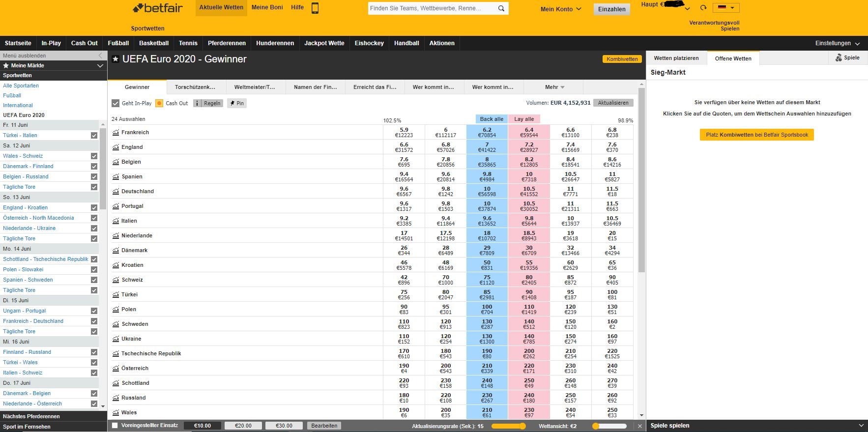Open the chart icon for Portugal
868x432 pixels.
116,206
